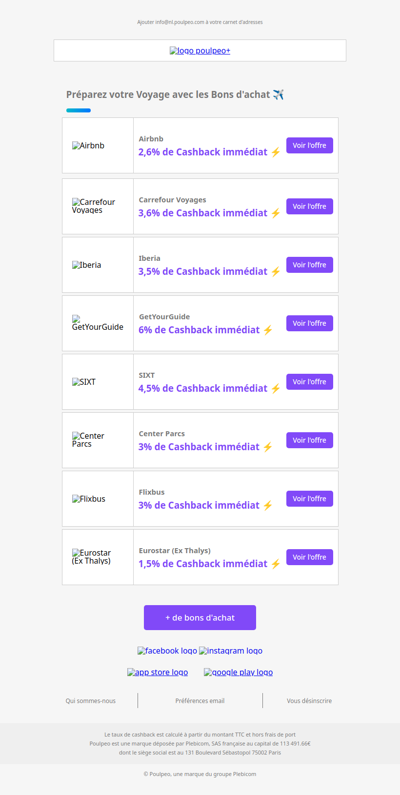This screenshot has width=400, height=795.
Task: Open the Facebook logo link
Action: (167, 651)
